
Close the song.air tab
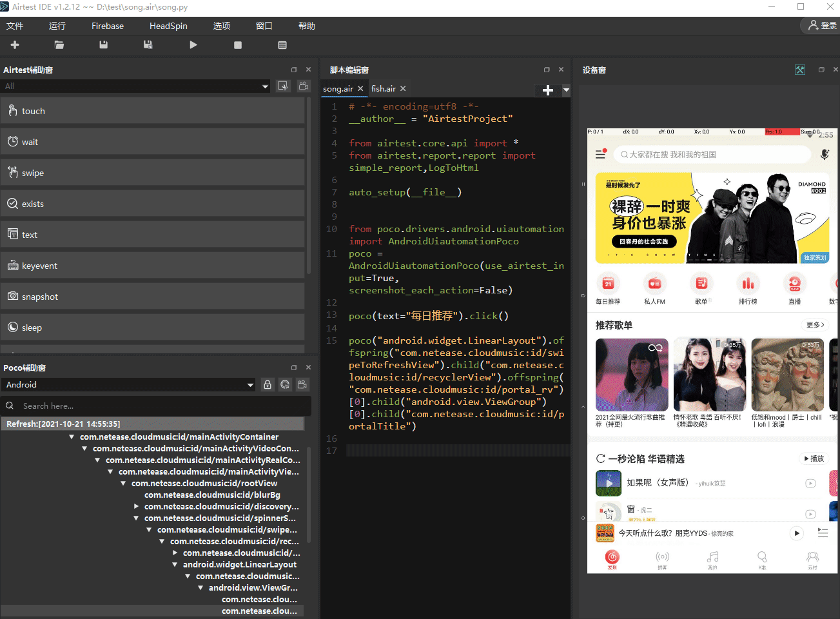click(360, 89)
